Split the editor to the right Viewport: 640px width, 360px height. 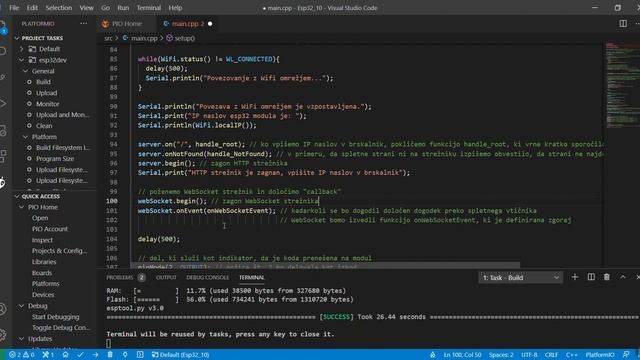pyautogui.click(x=623, y=24)
